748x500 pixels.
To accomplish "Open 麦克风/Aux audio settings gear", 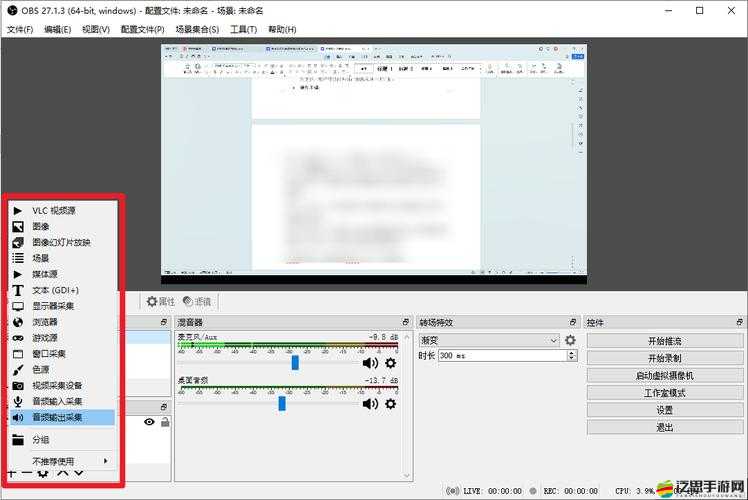I will [x=391, y=363].
